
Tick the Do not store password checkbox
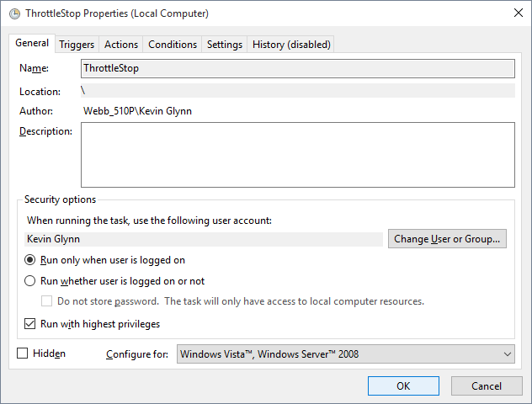coord(47,301)
